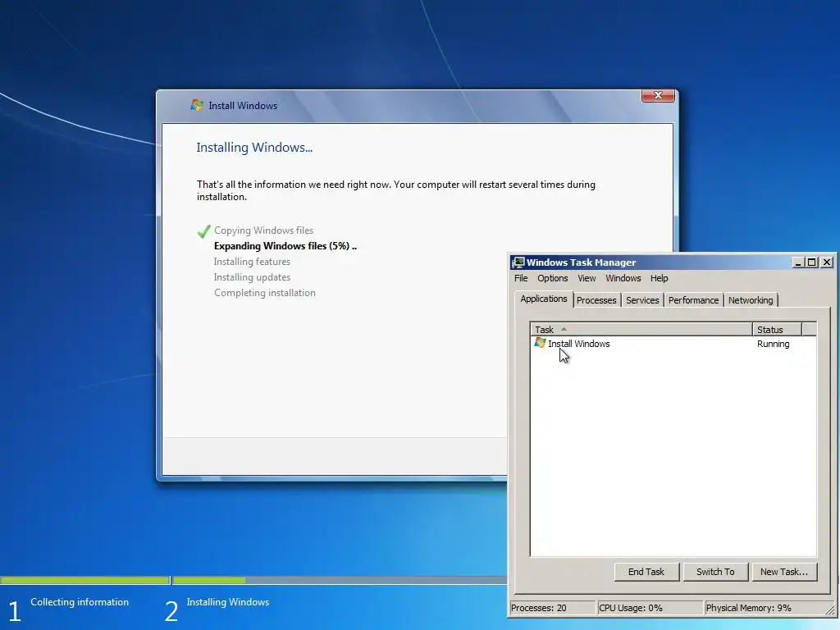The height and width of the screenshot is (630, 840).
Task: Click the Install Windows dialog title text
Action: tap(243, 106)
